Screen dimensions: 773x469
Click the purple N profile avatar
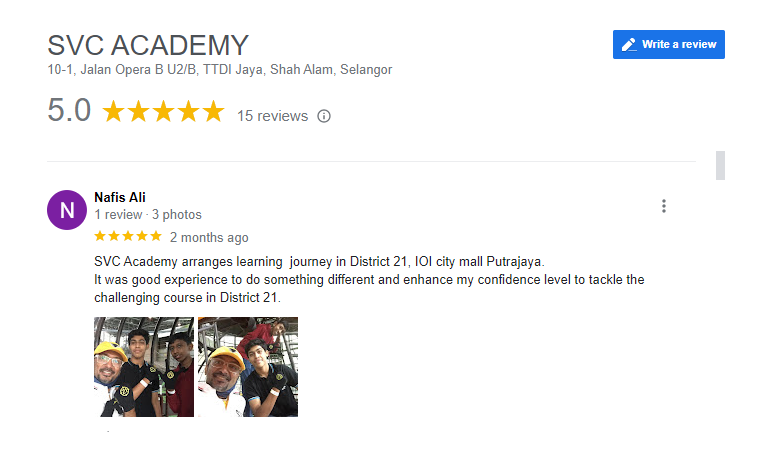coord(67,210)
